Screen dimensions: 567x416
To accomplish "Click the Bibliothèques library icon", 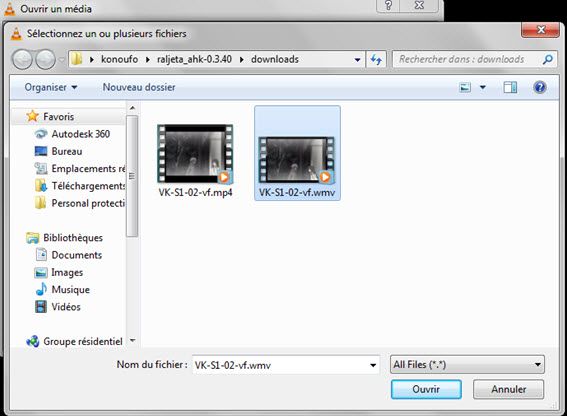I will [33, 238].
